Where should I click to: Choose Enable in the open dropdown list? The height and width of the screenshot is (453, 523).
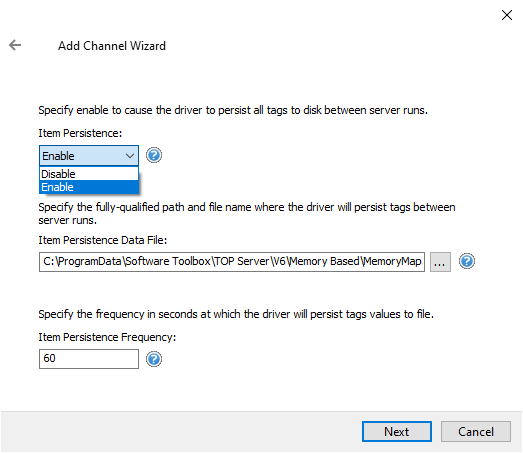89,187
